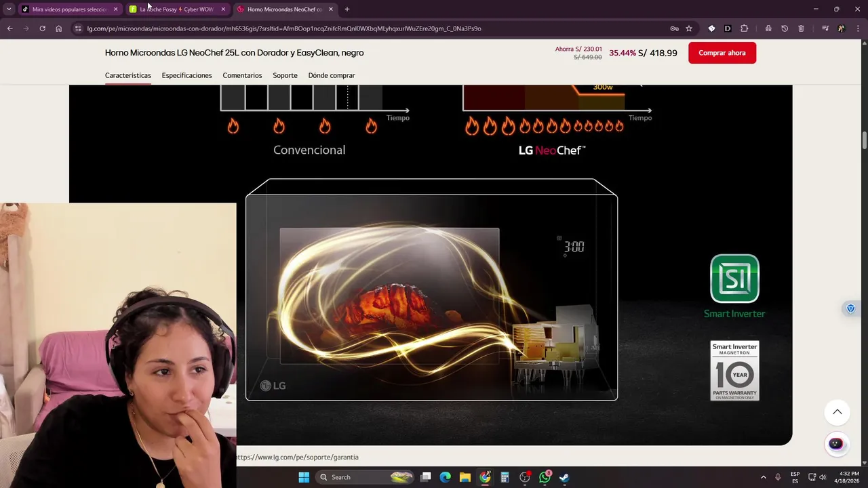Click the microphone icon in system tray
The width and height of the screenshot is (868, 488).
pyautogui.click(x=778, y=477)
